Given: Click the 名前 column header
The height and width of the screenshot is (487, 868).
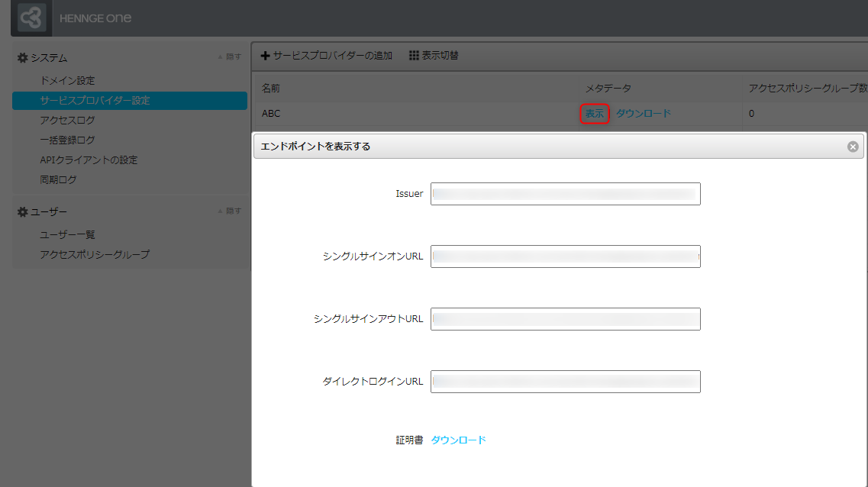Looking at the screenshot, I should tap(271, 88).
